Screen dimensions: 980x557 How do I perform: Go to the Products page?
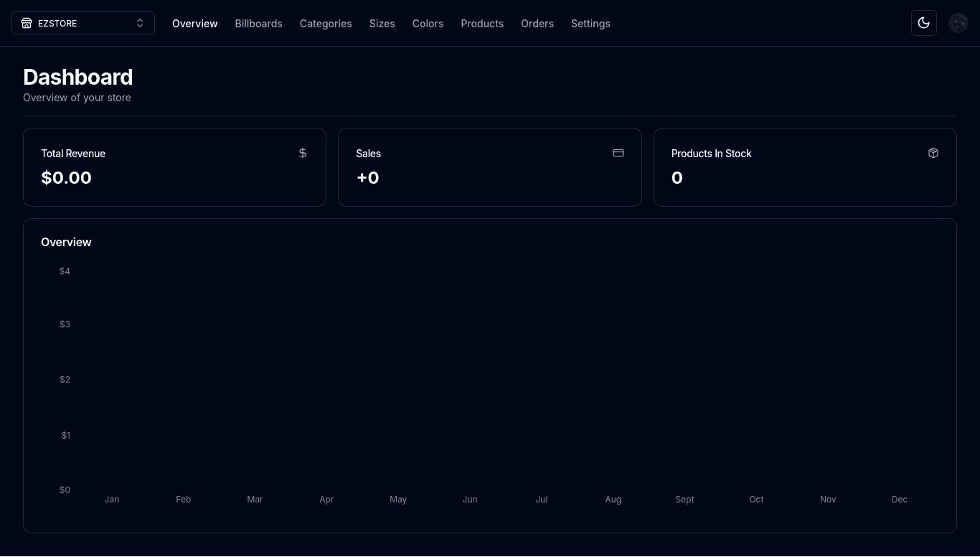coord(482,24)
